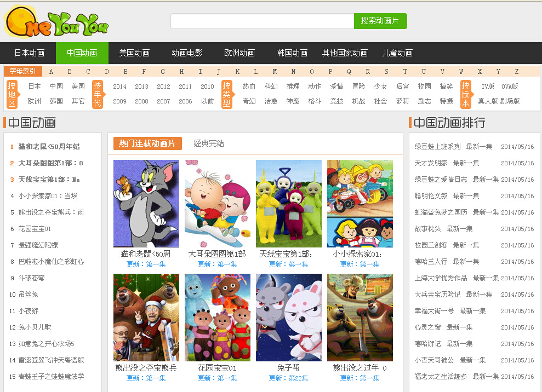Image resolution: width=542 pixels, height=392 pixels.
Task: Click 更新：第22集 under 兔子帮
Action: coord(289,378)
